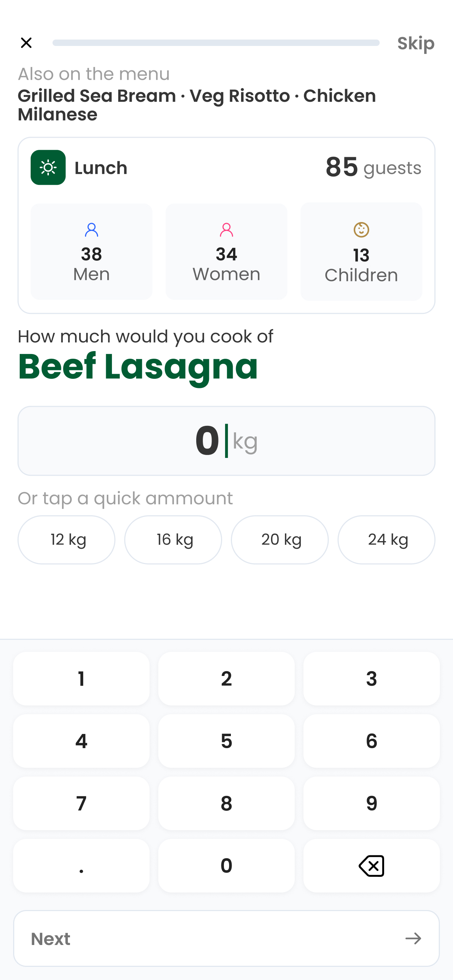
Task: Tap keypad digit 7
Action: point(81,803)
